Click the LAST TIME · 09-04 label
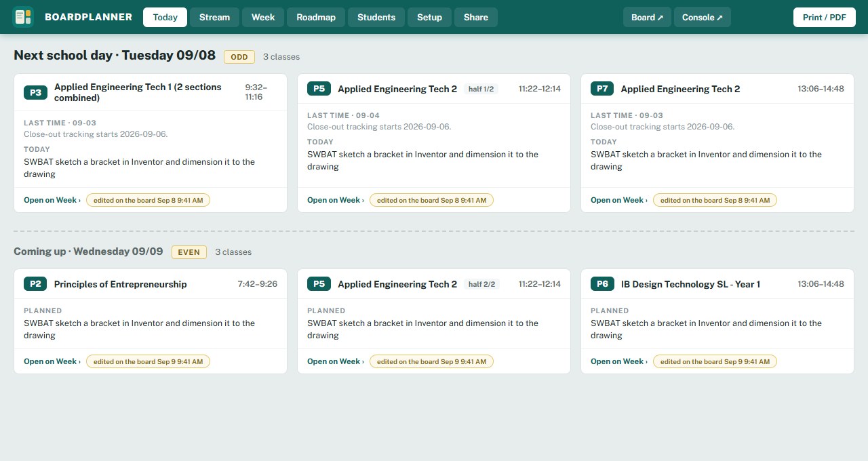Screen dimensions: 868x461 tap(343, 115)
